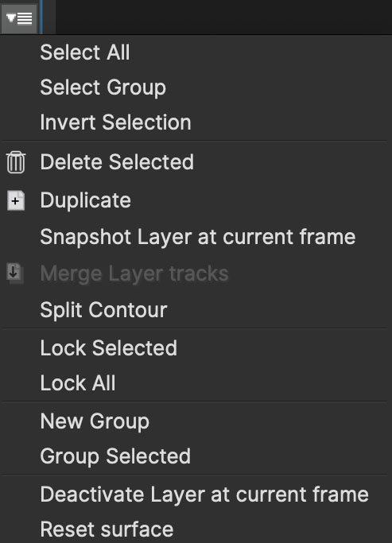Choose Lock Selected
Image resolution: width=392 pixels, height=543 pixels.
coord(108,348)
